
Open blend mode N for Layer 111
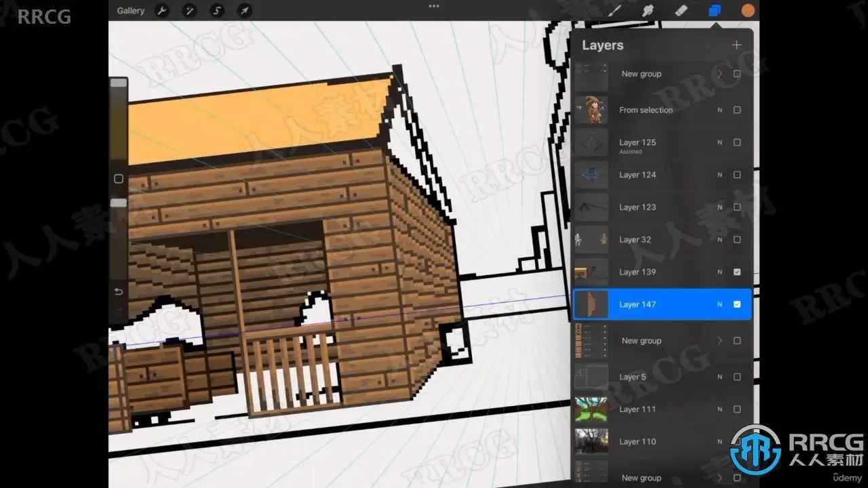719,409
